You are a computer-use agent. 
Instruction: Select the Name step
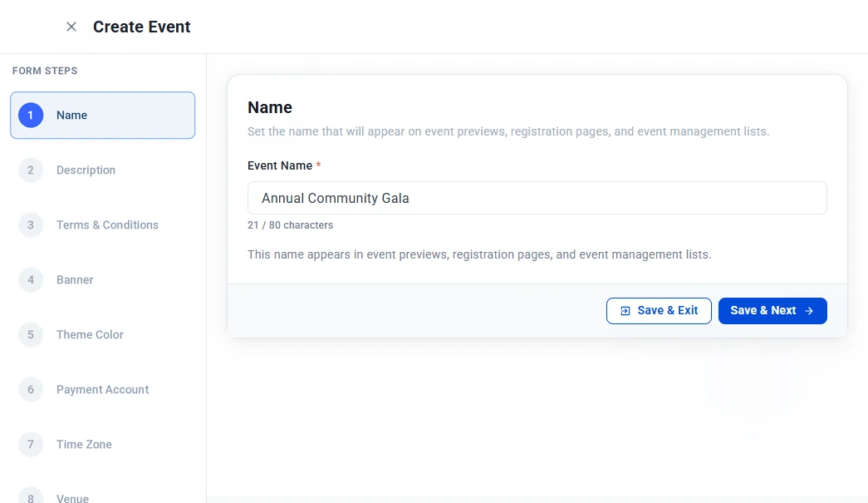pyautogui.click(x=102, y=116)
